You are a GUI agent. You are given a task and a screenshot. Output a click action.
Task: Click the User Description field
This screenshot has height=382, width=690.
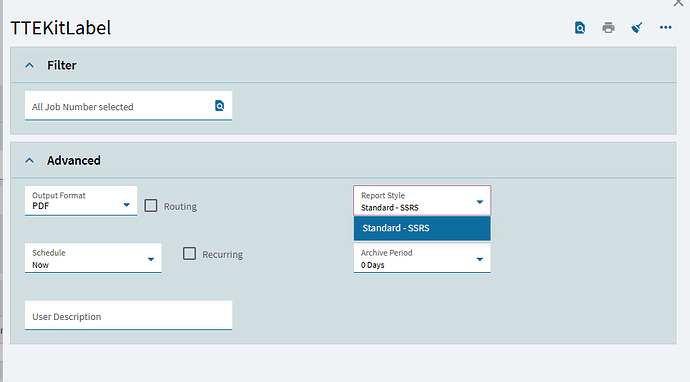pos(128,315)
